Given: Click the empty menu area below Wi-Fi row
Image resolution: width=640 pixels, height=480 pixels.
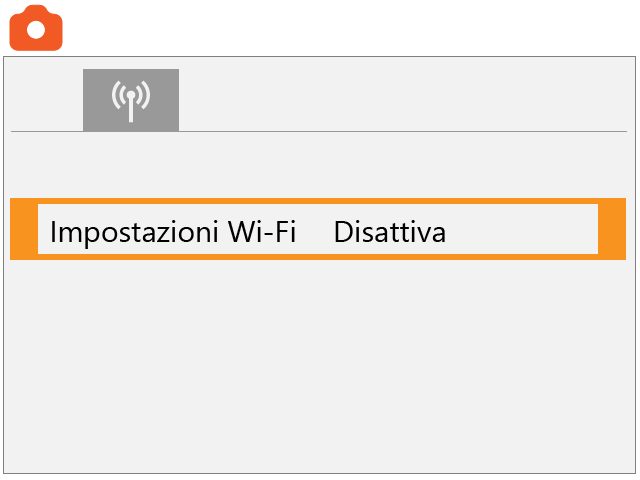Looking at the screenshot, I should tap(318, 360).
